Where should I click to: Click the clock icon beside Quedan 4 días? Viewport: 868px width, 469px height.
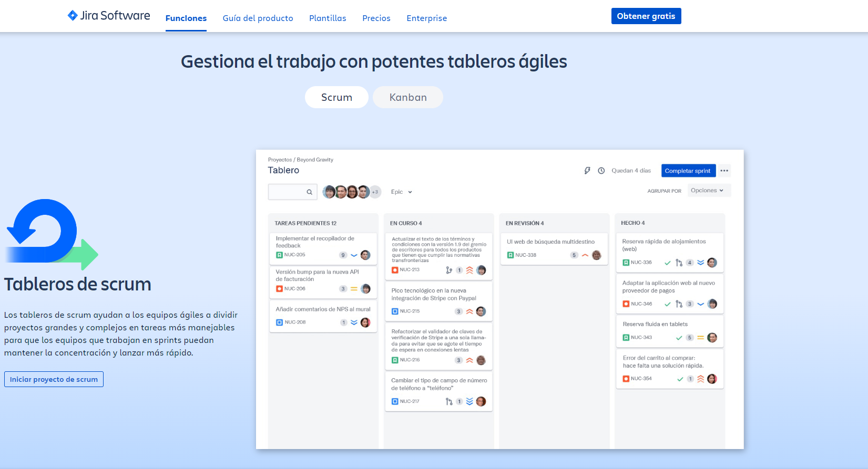(x=601, y=171)
